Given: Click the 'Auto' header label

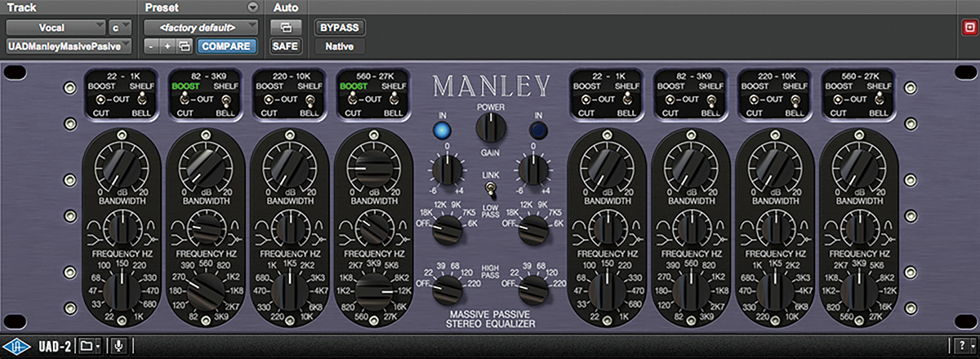Looking at the screenshot, I should point(286,7).
